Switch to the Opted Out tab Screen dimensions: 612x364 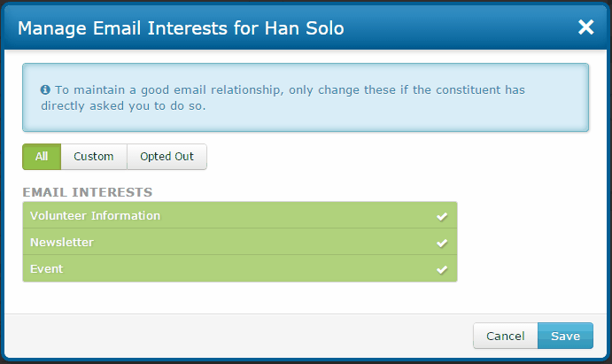click(167, 157)
